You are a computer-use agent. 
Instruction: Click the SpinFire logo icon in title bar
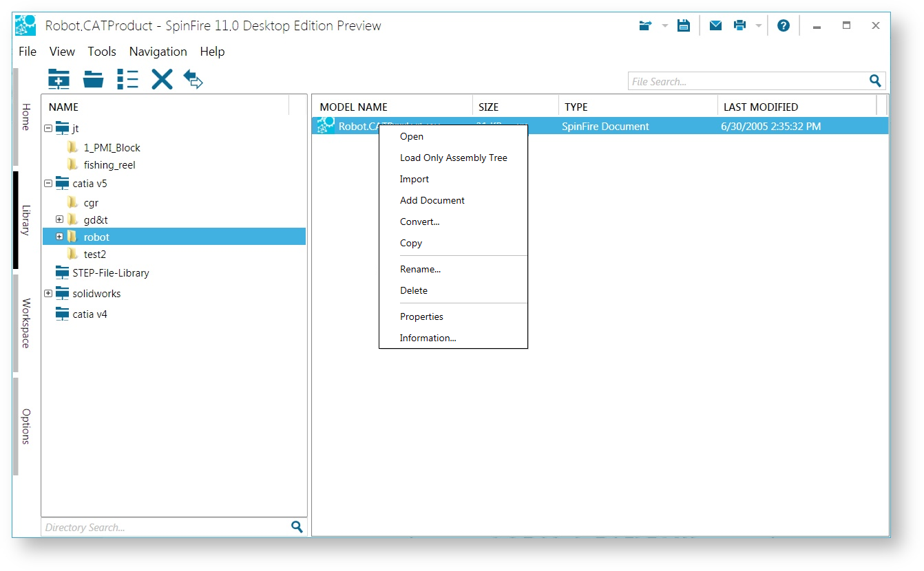[x=25, y=25]
